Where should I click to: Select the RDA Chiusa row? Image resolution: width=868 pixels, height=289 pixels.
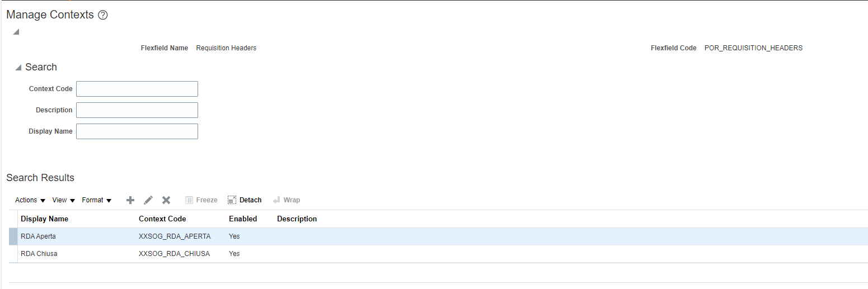point(439,254)
